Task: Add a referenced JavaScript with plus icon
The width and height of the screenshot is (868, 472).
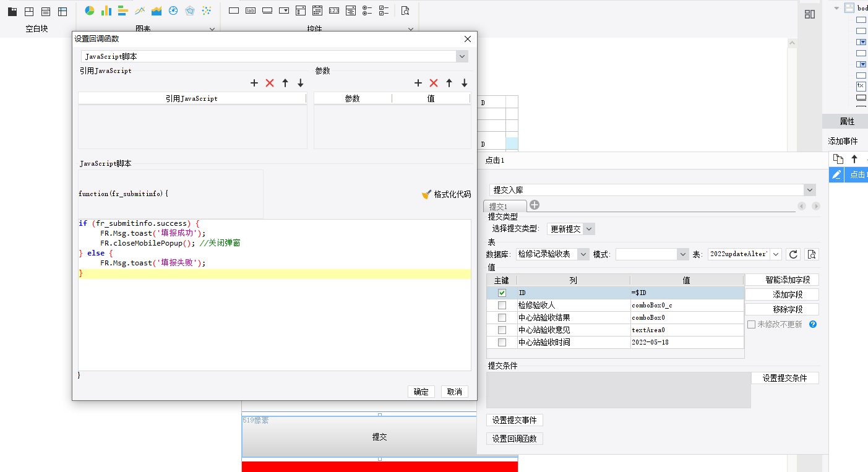Action: pyautogui.click(x=254, y=83)
